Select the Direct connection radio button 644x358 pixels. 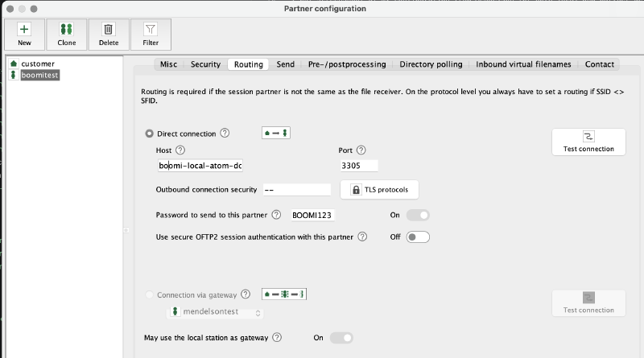[150, 134]
